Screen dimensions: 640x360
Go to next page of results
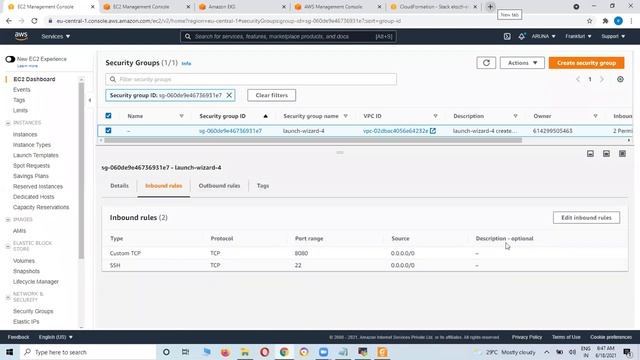click(x=602, y=79)
